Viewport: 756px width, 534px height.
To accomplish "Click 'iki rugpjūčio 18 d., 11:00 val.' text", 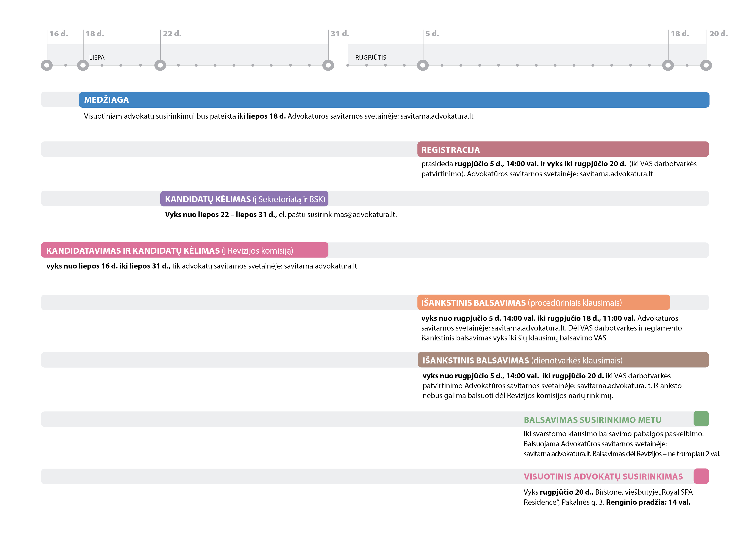I will (586, 318).
